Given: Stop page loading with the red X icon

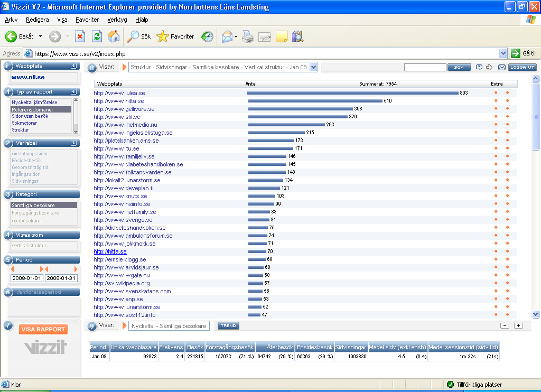Looking at the screenshot, I should pos(80,36).
